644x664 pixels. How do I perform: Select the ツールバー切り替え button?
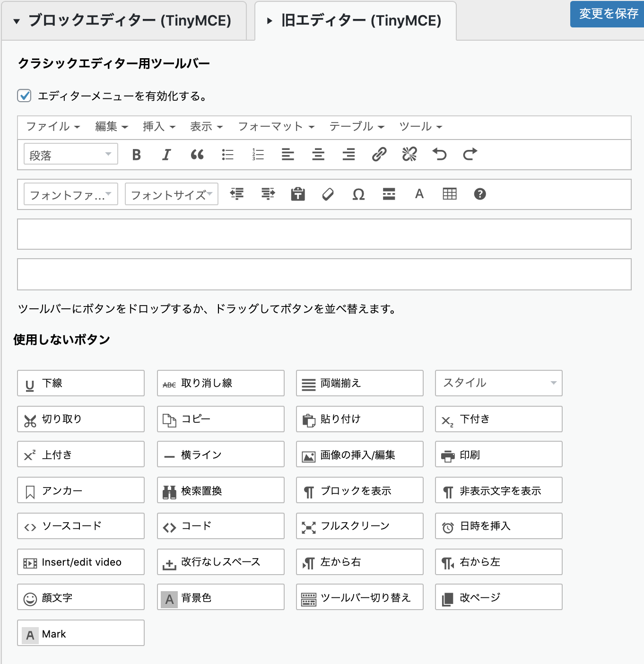click(360, 597)
